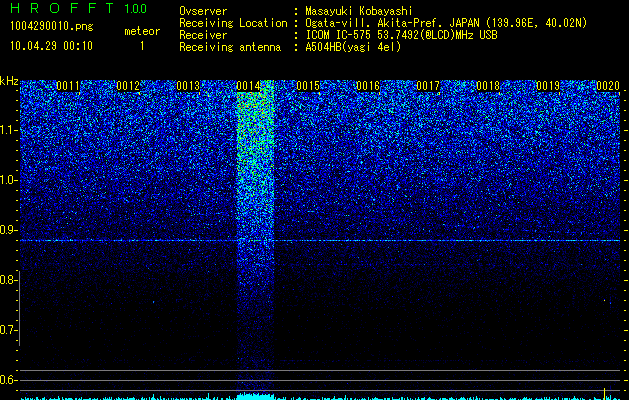Click the 1.0 kHz axis tick
This screenshot has width=629, height=400.
coord(10,180)
